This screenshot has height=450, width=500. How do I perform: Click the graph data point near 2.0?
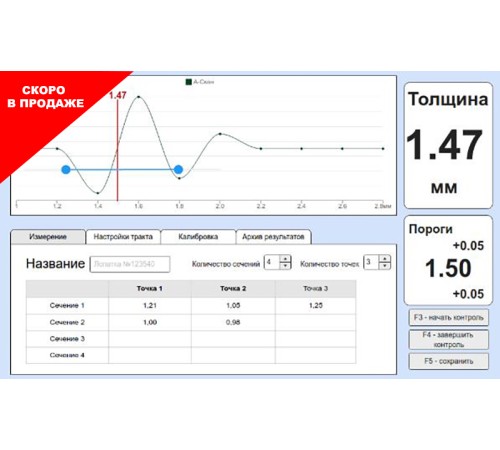coord(220,134)
